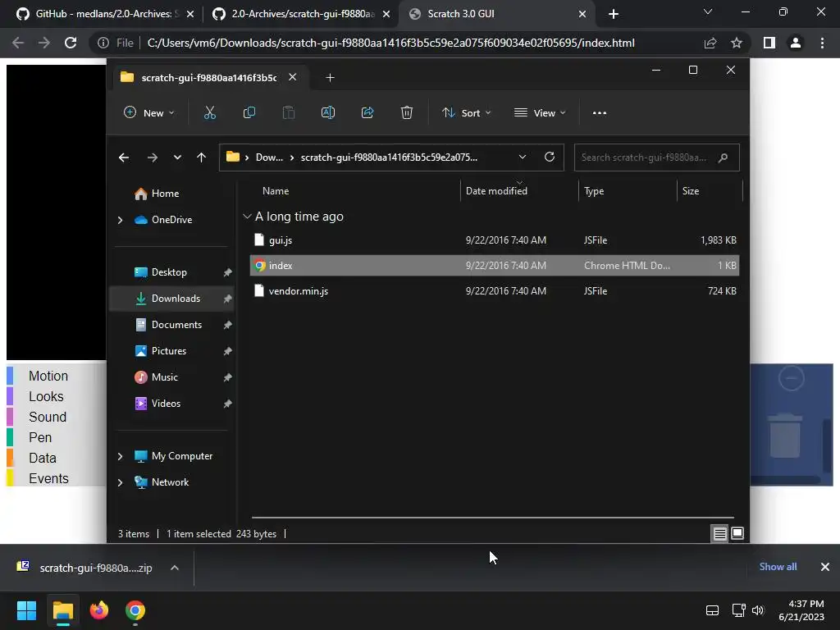Refresh the Explorer folder view

point(549,157)
